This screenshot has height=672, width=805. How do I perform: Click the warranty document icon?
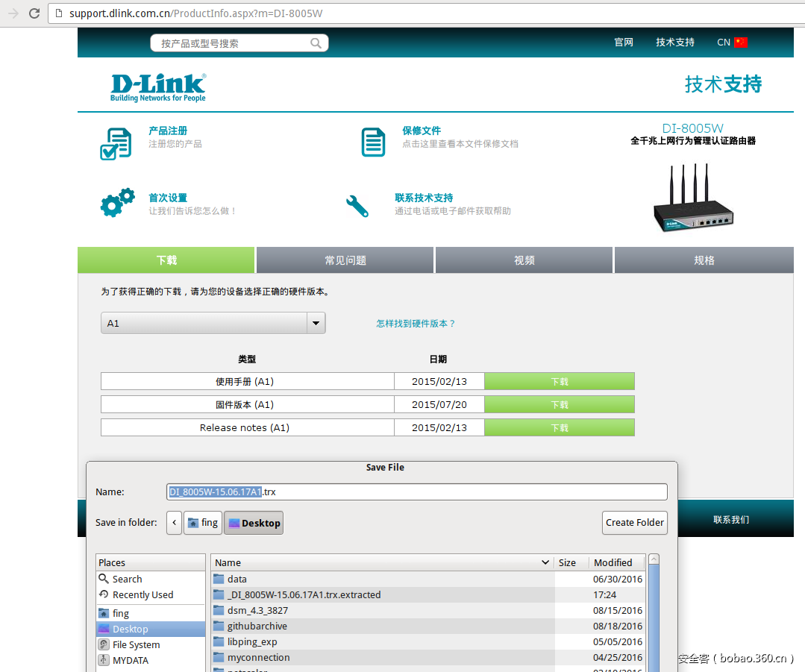(373, 142)
